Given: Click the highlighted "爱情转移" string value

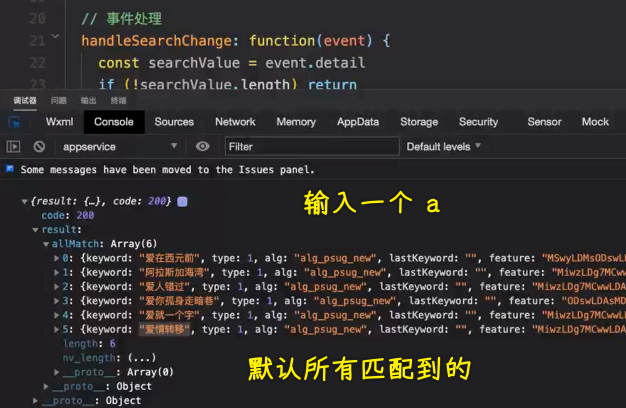Looking at the screenshot, I should click(x=165, y=329).
